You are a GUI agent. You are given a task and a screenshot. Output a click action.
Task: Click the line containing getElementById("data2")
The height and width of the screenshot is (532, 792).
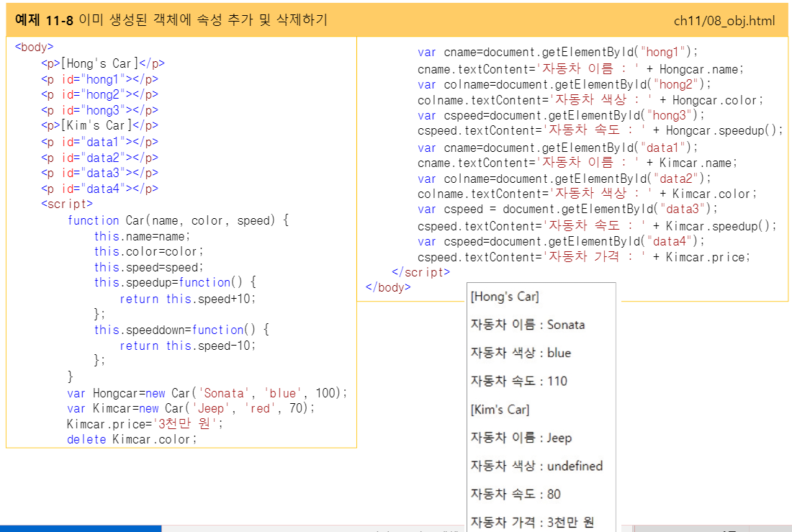pyautogui.click(x=564, y=179)
